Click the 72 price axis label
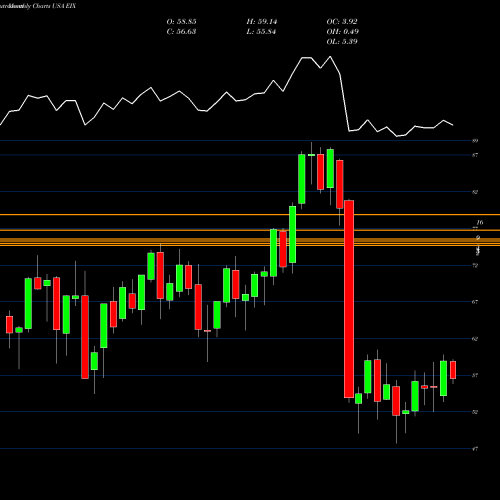The width and height of the screenshot is (500, 500). pos(475,265)
